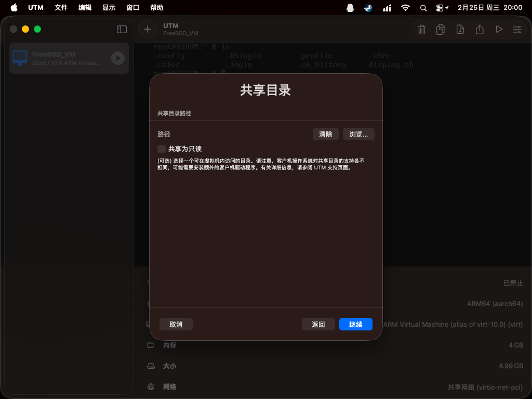Viewport: 532px width, 399px height.
Task: Click the Steam menu bar icon
Action: [x=368, y=8]
